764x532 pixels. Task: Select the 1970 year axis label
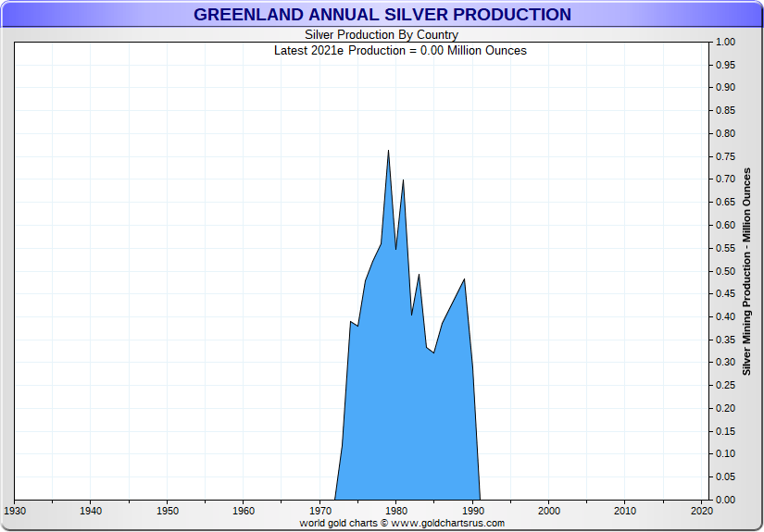(x=319, y=511)
